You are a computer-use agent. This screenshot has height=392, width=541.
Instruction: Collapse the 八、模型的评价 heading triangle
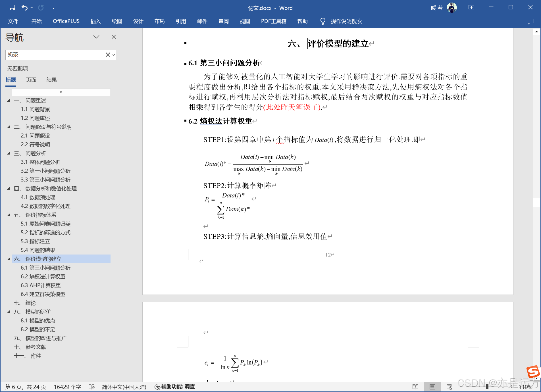tap(9, 312)
